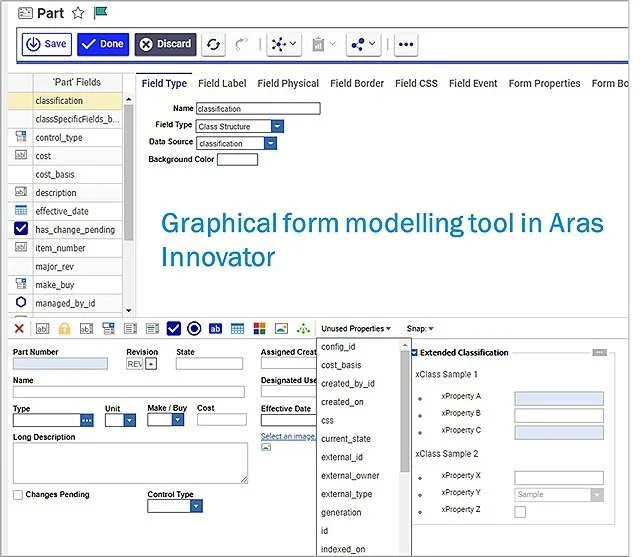Screen dimensions: 644x557
Task: Open the Unused Properties dropdown
Action: click(x=356, y=329)
